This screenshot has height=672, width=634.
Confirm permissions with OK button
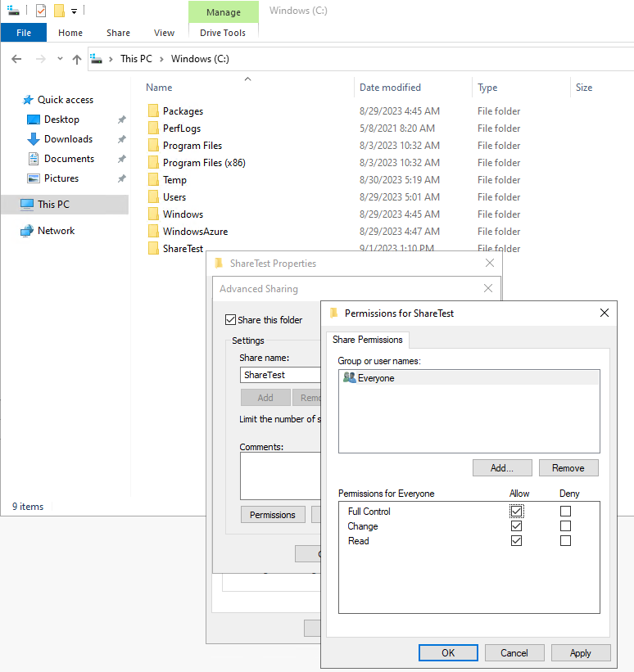[x=448, y=652]
